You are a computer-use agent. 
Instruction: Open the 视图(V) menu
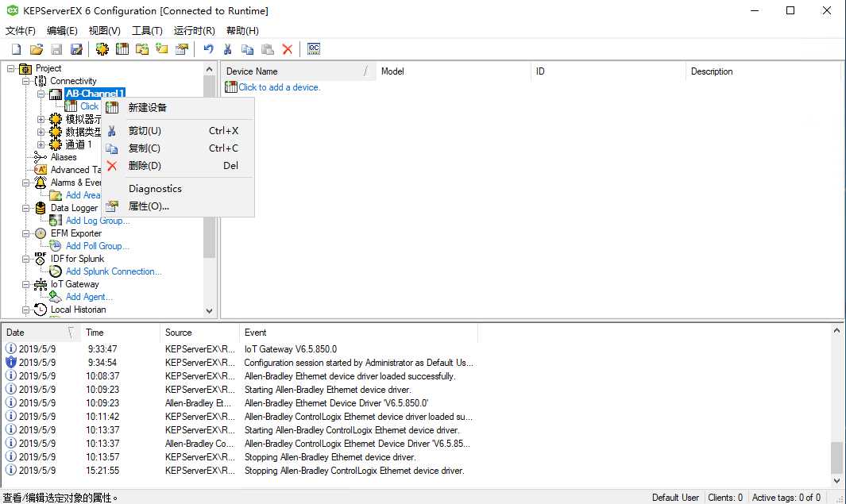point(104,31)
